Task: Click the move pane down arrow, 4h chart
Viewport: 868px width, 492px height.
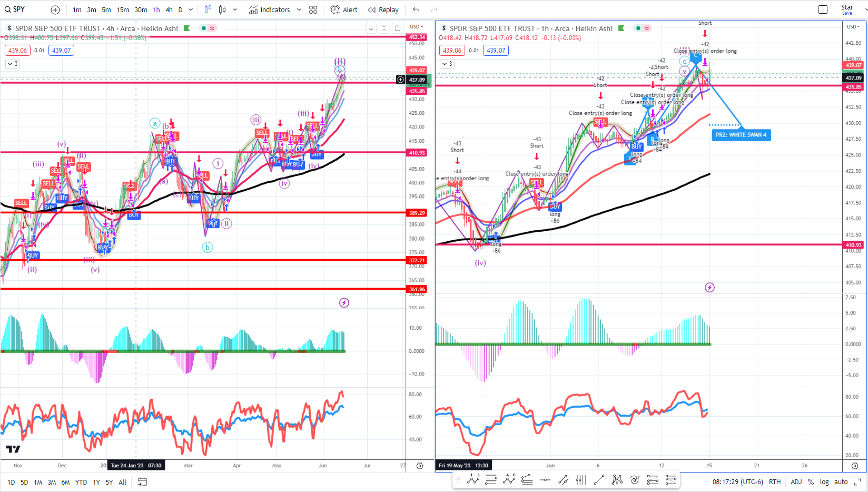Action: tap(371, 28)
